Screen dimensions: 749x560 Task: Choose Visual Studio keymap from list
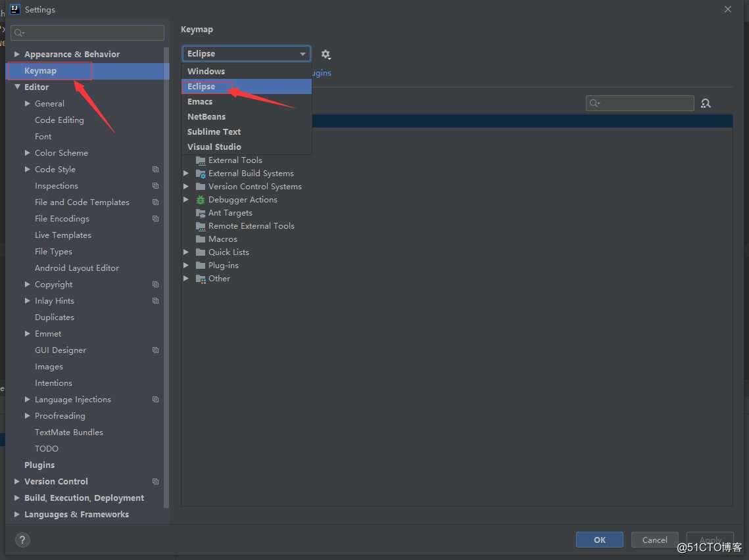(247, 147)
